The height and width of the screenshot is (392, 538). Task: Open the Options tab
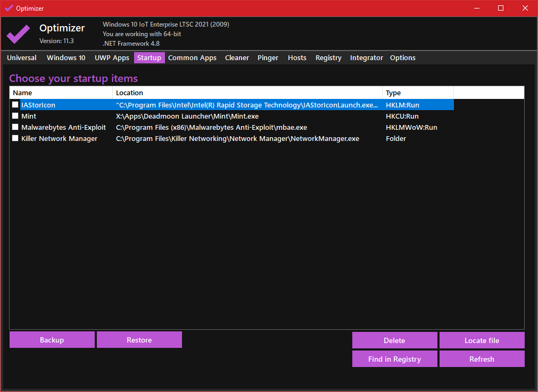(x=403, y=58)
